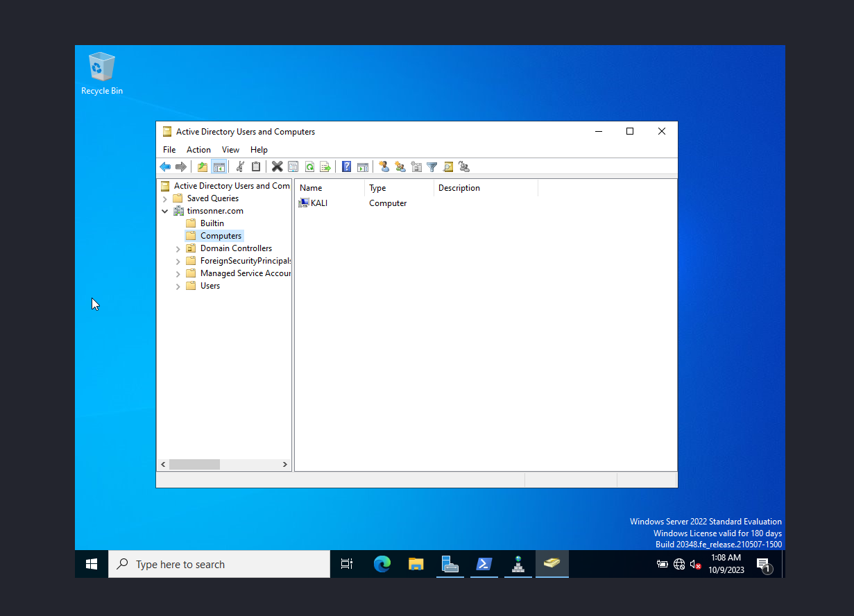Click the muted volume tray icon
The width and height of the screenshot is (854, 616).
pos(695,565)
